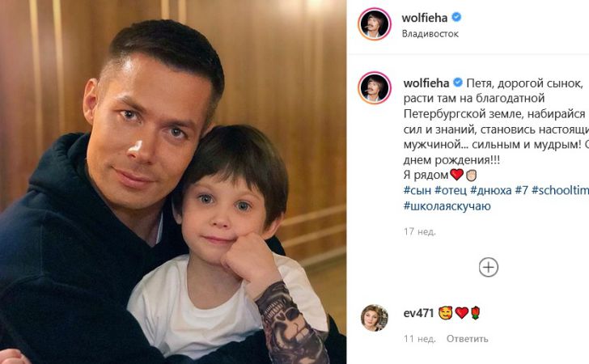This screenshot has height=364, width=589.
Task: Click the 11 нед. comment timestamp
Action: (x=420, y=339)
